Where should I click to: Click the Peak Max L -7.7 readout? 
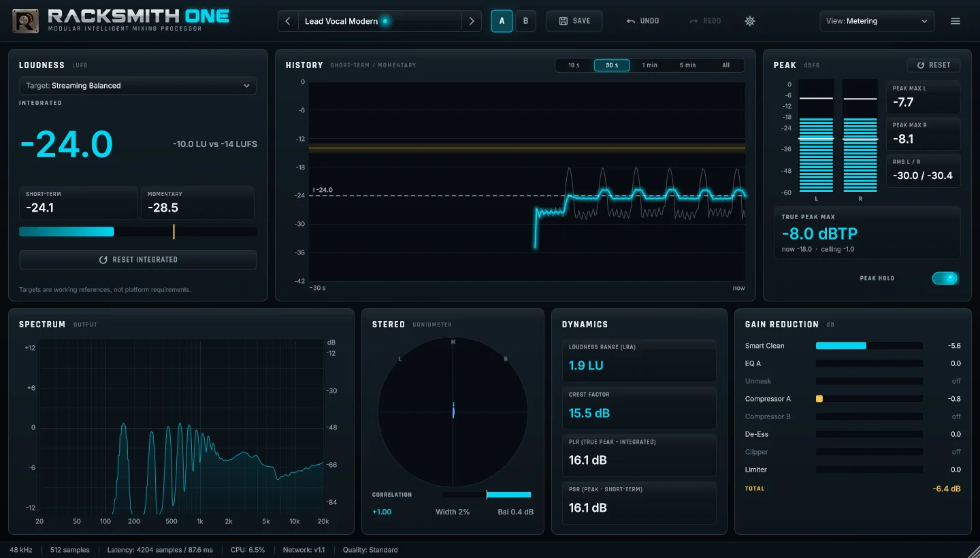tap(923, 97)
